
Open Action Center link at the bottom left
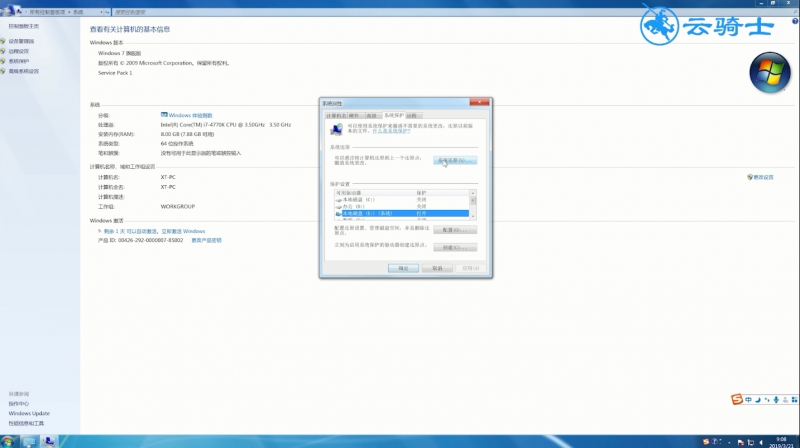[19, 404]
